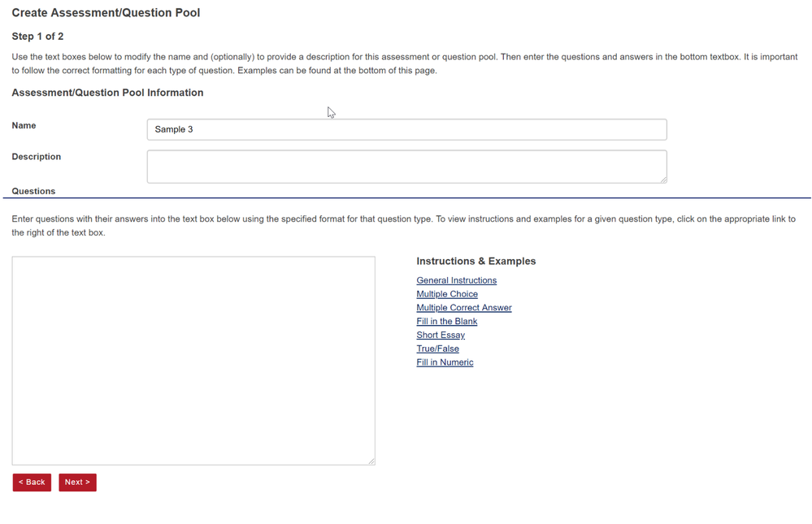This screenshot has width=812, height=524.
Task: View Multiple Choice instructions
Action: (447, 294)
